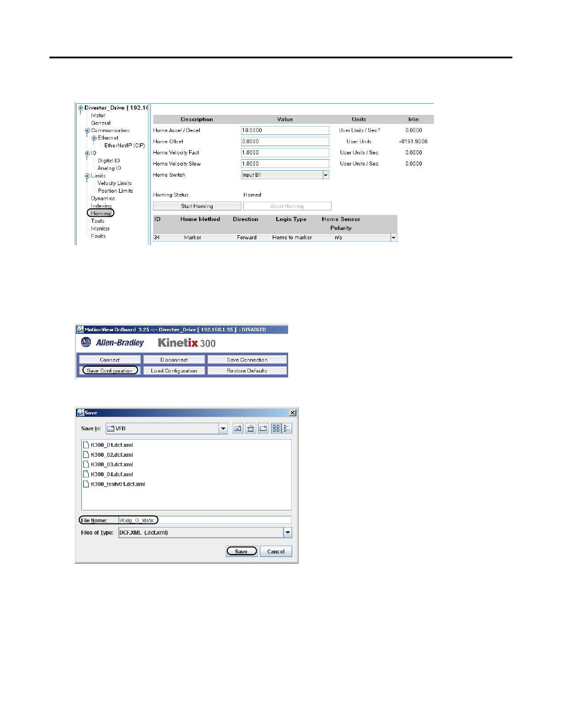Select Tools in the drive tree

click(x=98, y=221)
